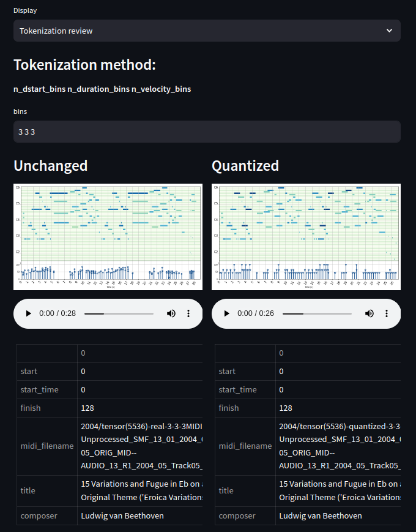
Task: Mute the Unchanged audio player speaker icon
Action: tap(171, 313)
